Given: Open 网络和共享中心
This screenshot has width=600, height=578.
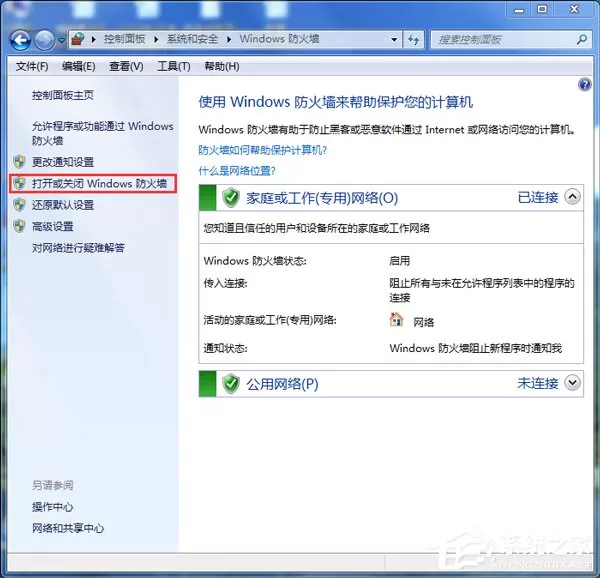Looking at the screenshot, I should coord(68,528).
